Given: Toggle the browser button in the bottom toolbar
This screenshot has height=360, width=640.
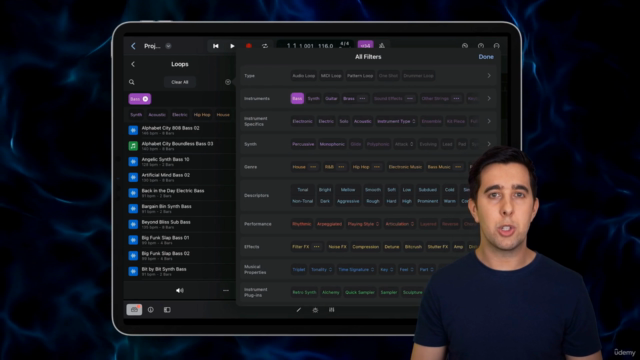Looking at the screenshot, I should coord(134,310).
